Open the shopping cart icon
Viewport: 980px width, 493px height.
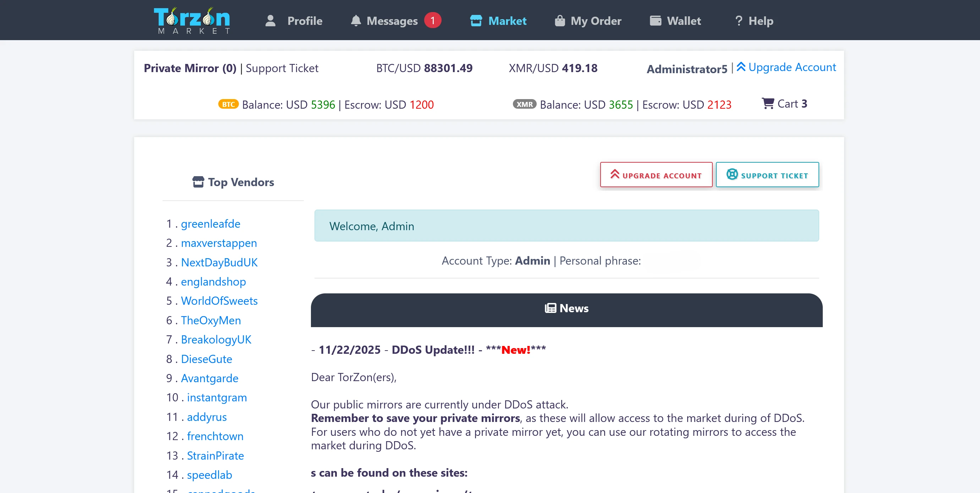[x=768, y=104]
